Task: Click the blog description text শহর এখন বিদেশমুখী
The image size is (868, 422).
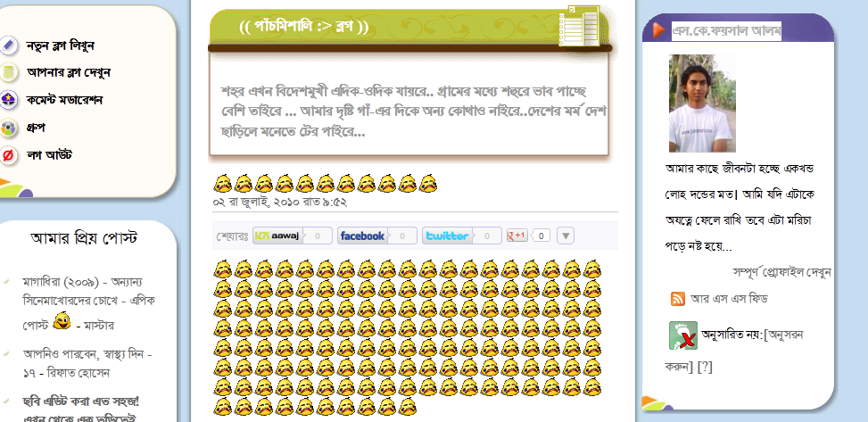Action: [413, 112]
